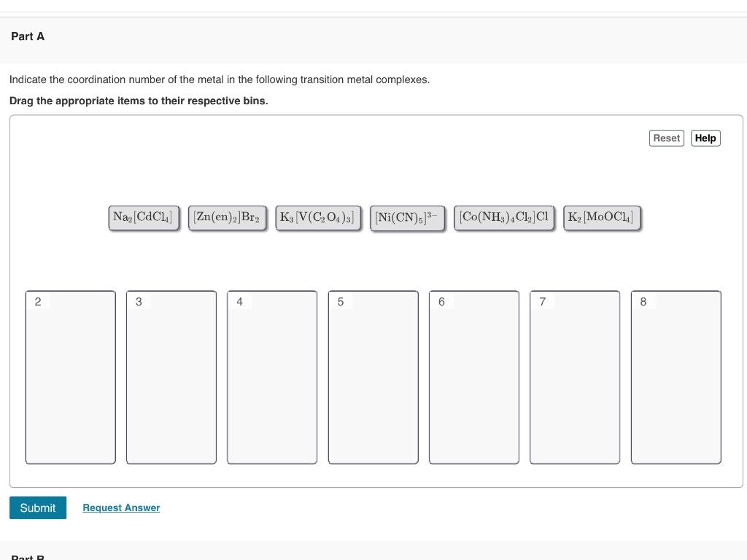The image size is (747, 560).
Task: Click the Help button
Action: 705,138
